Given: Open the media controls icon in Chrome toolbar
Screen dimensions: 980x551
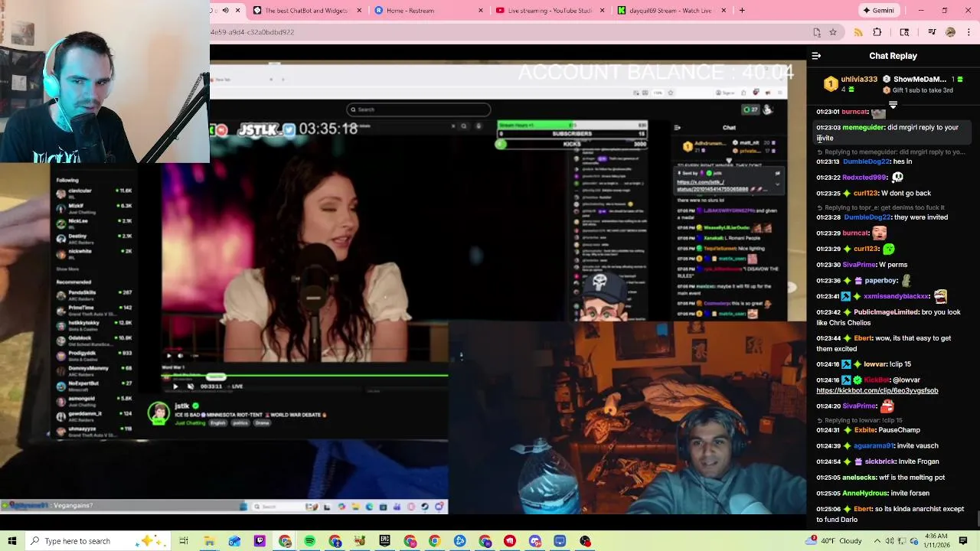Looking at the screenshot, I should [932, 32].
